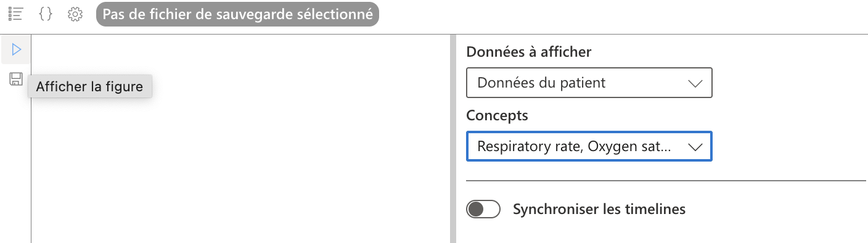Click the gray vertical panel divider
The image size is (868, 243).
pyautogui.click(x=452, y=139)
